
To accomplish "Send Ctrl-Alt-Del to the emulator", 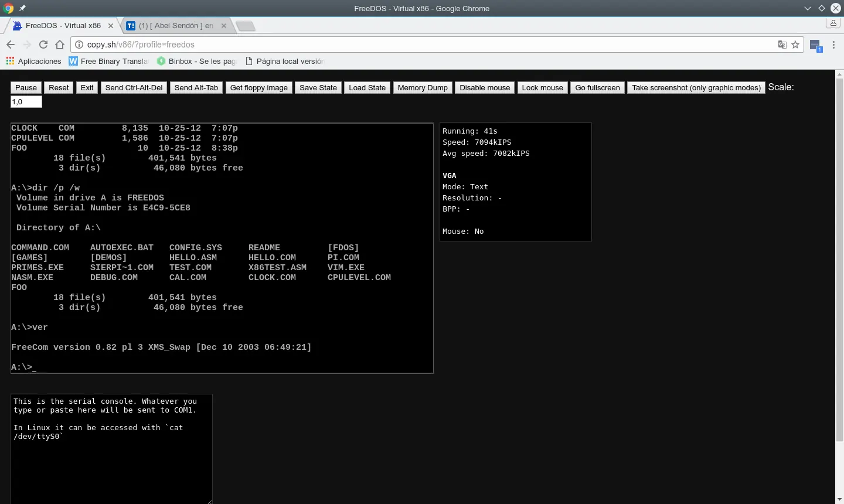I will tap(134, 87).
